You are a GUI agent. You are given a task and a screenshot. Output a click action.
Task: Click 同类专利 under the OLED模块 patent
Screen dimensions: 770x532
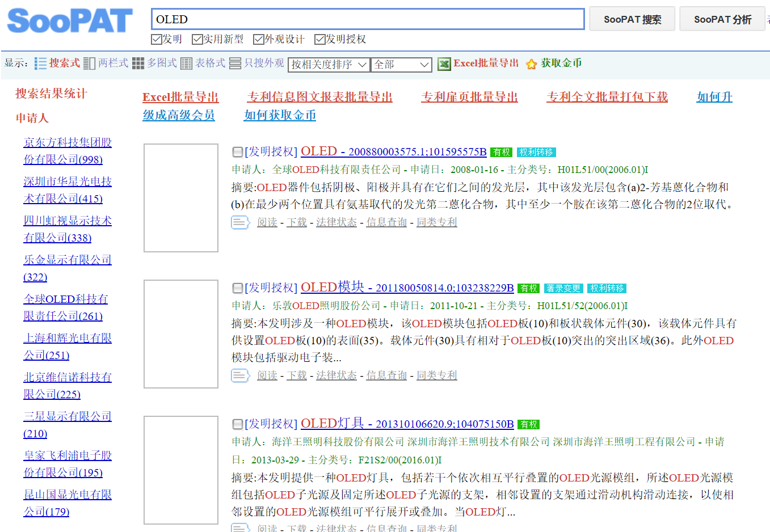(x=437, y=375)
